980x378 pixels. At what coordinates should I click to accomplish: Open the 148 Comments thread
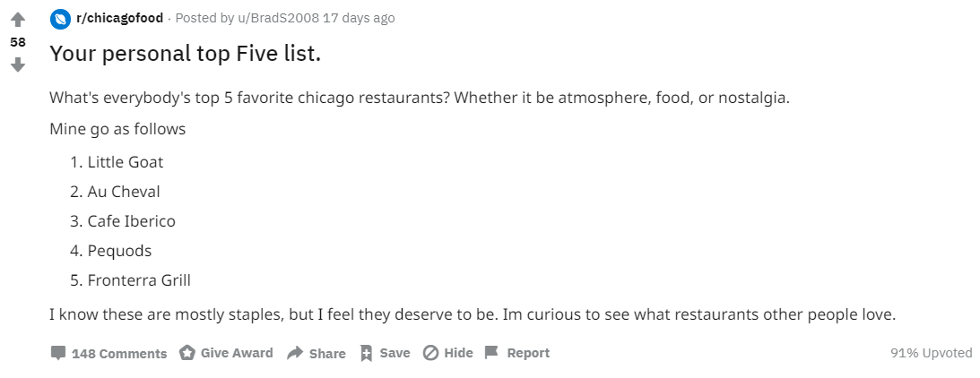click(x=119, y=354)
